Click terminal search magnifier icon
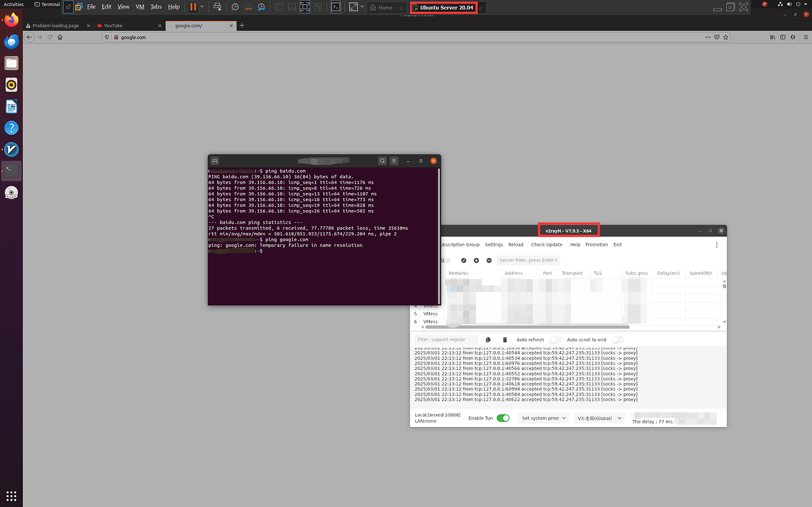This screenshot has width=812, height=507. 382,161
